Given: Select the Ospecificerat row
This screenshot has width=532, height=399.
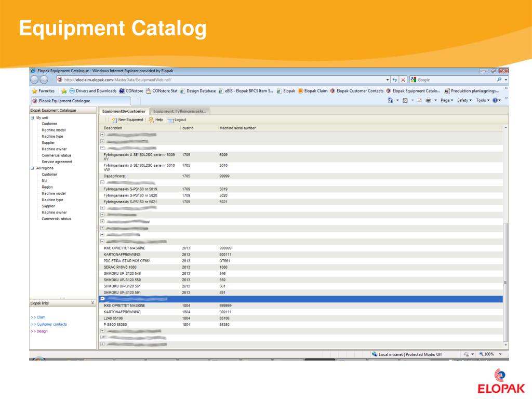Looking at the screenshot, I should (x=301, y=176).
